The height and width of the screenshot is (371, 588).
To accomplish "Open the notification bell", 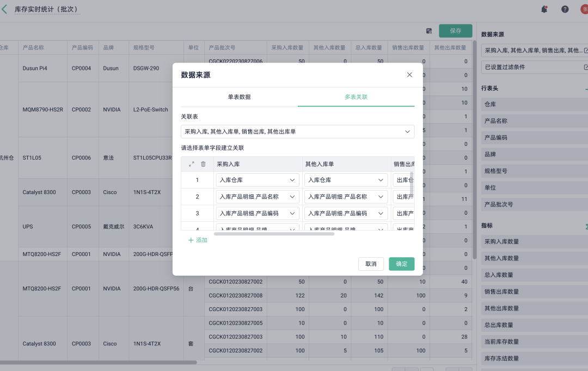I will point(544,9).
